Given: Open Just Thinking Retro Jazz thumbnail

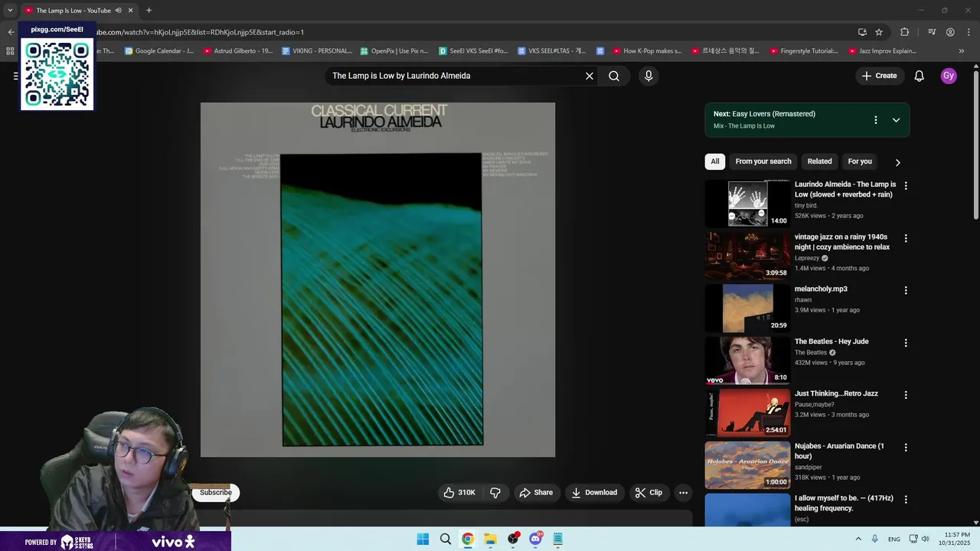Looking at the screenshot, I should coord(747,412).
